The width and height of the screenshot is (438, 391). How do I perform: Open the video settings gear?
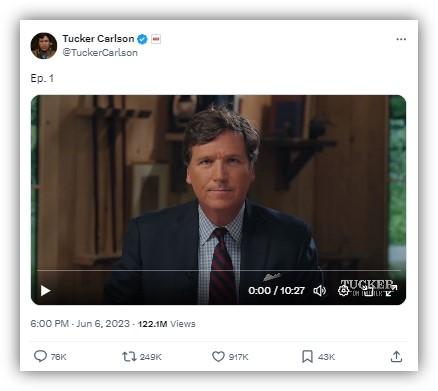coord(343,291)
